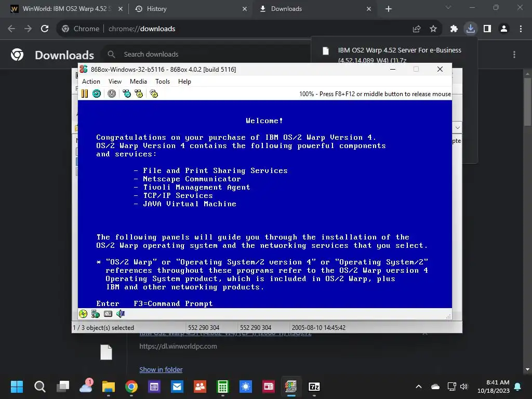Go forward in Chrome
Screen dimensions: 532x399
[28, 29]
